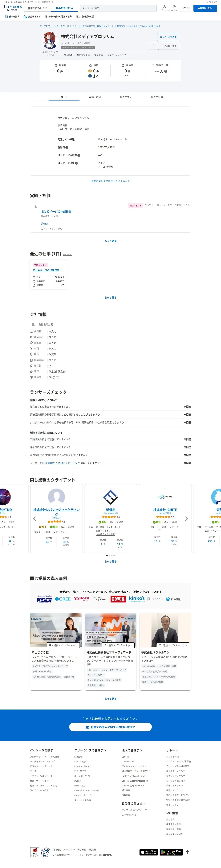Open the 他ランサー user icon
The width and height of the screenshot is (221, 868).
click(x=164, y=7)
